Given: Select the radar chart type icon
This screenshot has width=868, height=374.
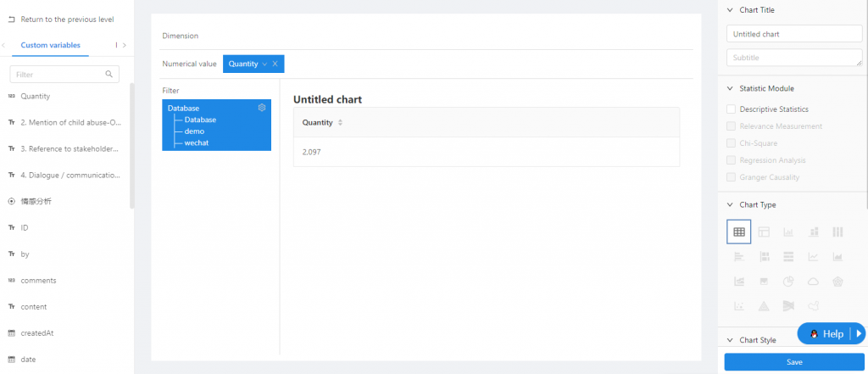Looking at the screenshot, I should click(837, 281).
